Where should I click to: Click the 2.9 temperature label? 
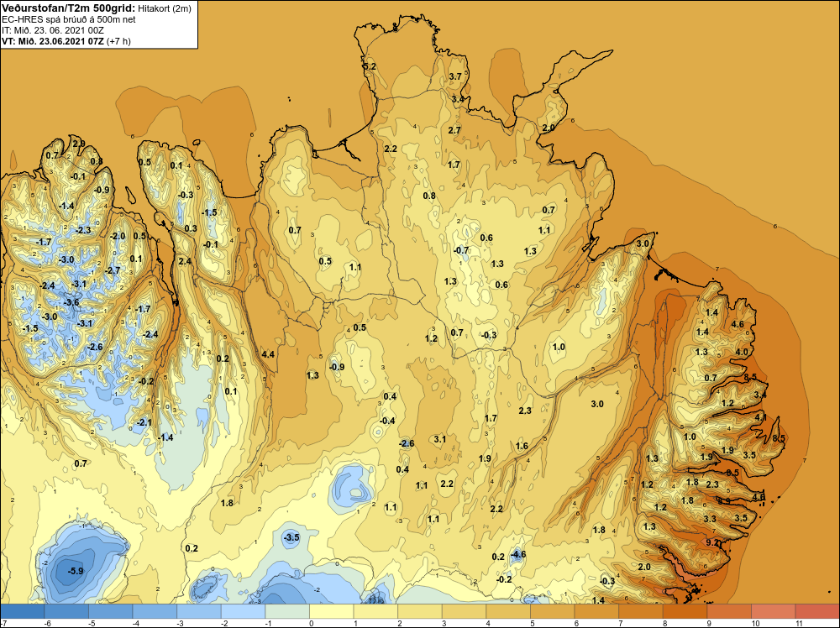click(79, 144)
